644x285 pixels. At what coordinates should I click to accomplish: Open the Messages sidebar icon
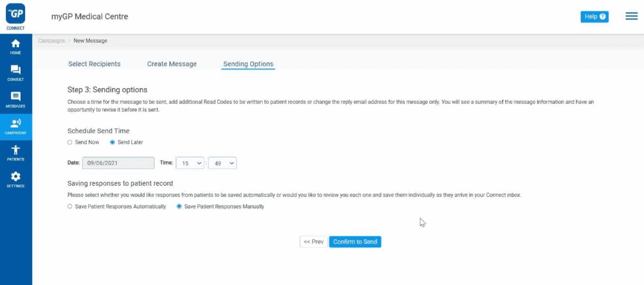click(x=16, y=100)
